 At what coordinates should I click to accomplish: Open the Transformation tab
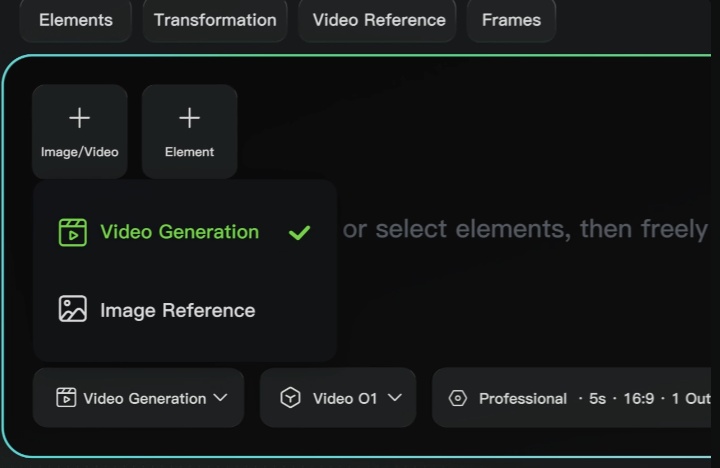(x=215, y=20)
